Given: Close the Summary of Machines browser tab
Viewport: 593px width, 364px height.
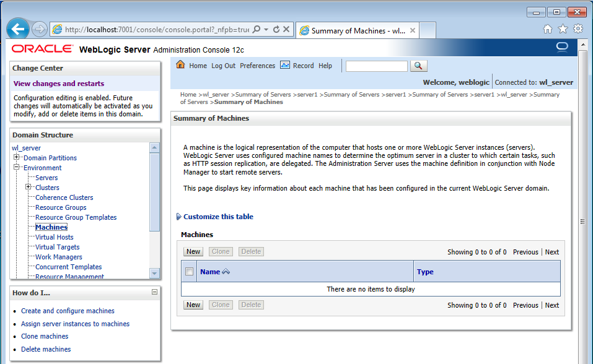Looking at the screenshot, I should 413,30.
